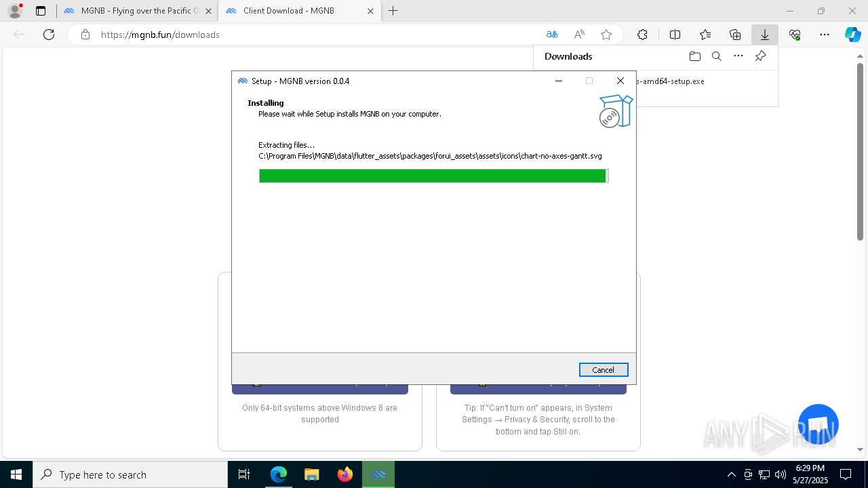Open the browser profile icon
Viewport: 868px width, 488px height.
pos(14,11)
